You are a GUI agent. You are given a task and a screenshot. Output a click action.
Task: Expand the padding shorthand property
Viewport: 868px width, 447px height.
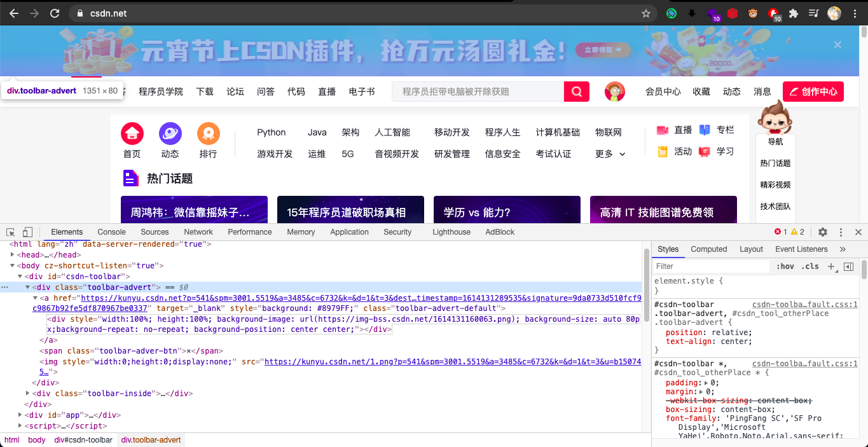tap(707, 383)
